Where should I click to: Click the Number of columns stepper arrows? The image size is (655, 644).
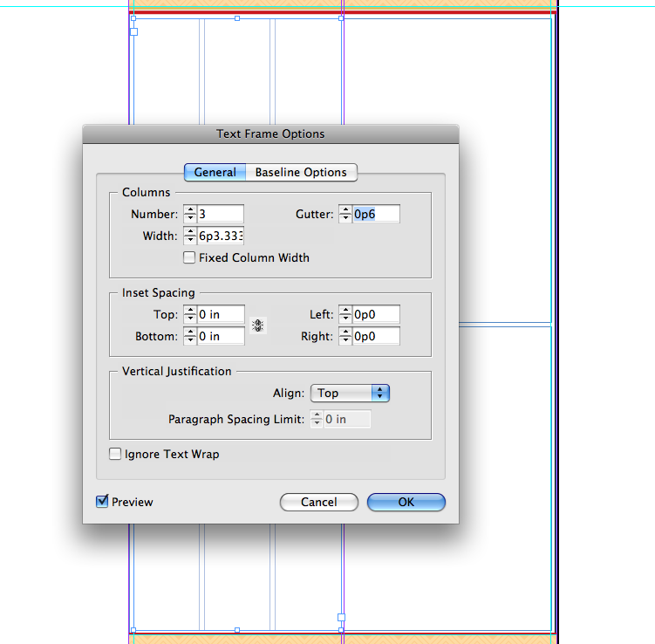coord(190,214)
